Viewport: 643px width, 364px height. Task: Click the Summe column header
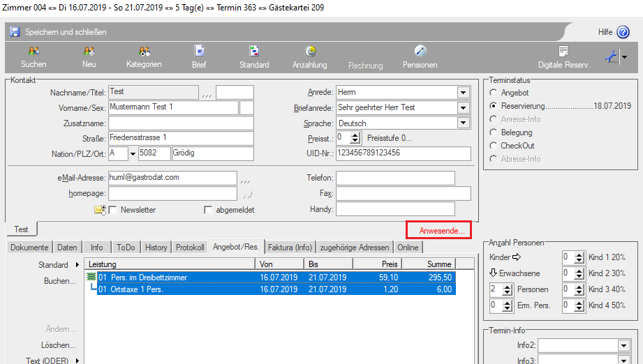(x=429, y=264)
